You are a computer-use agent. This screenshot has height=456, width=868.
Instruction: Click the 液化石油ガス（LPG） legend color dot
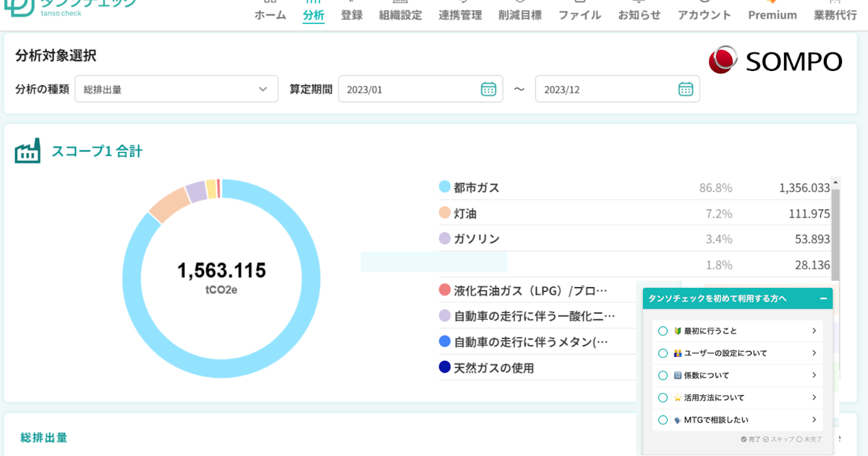tap(445, 290)
